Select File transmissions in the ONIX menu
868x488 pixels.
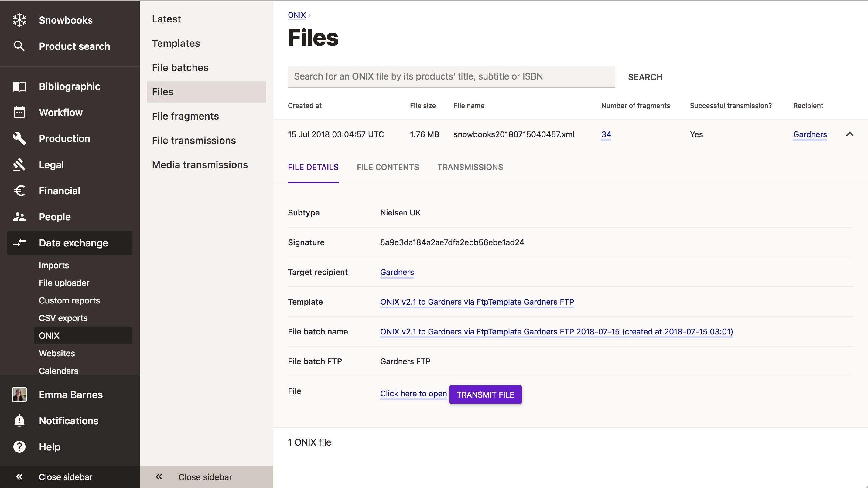point(194,141)
